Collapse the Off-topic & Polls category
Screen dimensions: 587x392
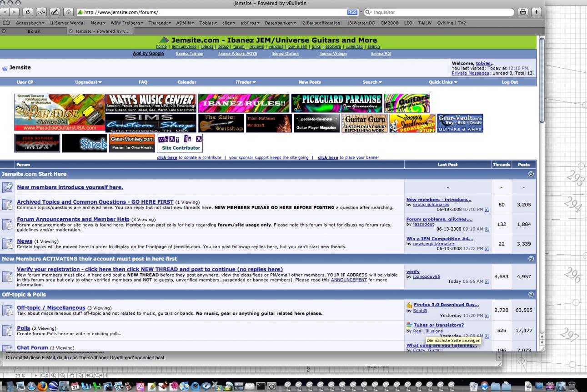click(530, 294)
